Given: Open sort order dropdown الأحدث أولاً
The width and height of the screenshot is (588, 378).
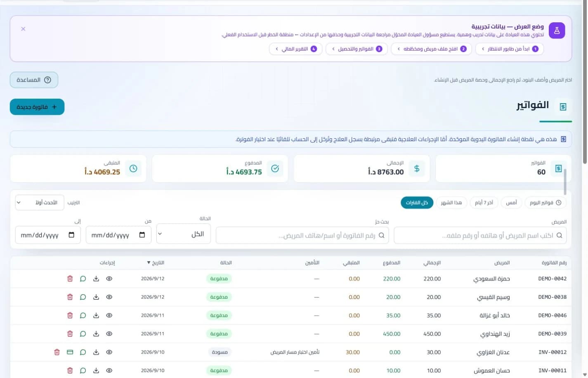Looking at the screenshot, I should (x=40, y=203).
